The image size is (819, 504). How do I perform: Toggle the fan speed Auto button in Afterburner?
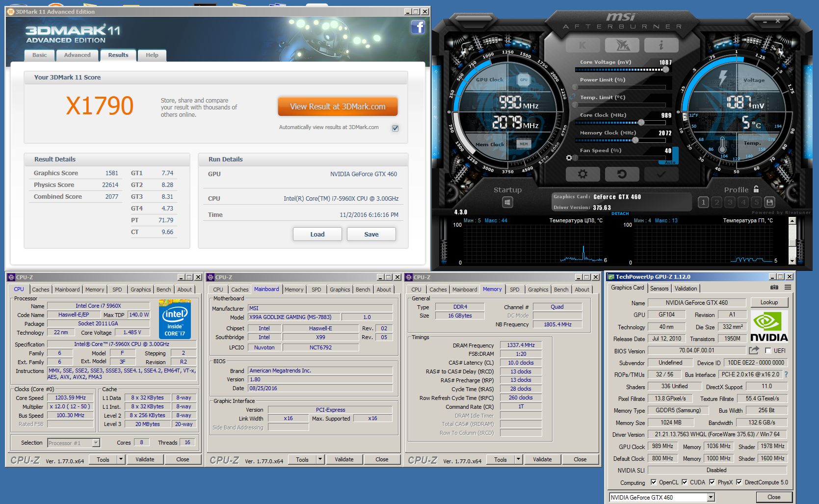tap(670, 162)
